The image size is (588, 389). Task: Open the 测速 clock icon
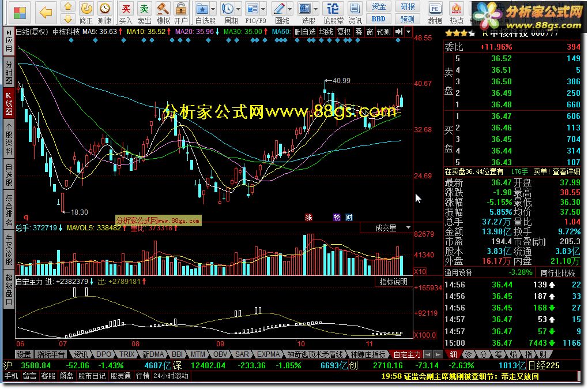[x=104, y=8]
